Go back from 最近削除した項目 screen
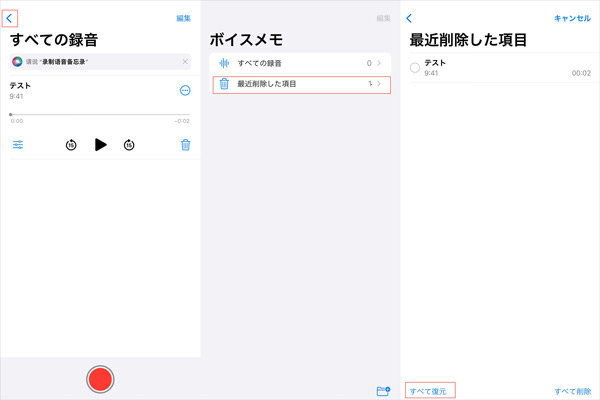Screen dimensions: 600x400 point(409,18)
